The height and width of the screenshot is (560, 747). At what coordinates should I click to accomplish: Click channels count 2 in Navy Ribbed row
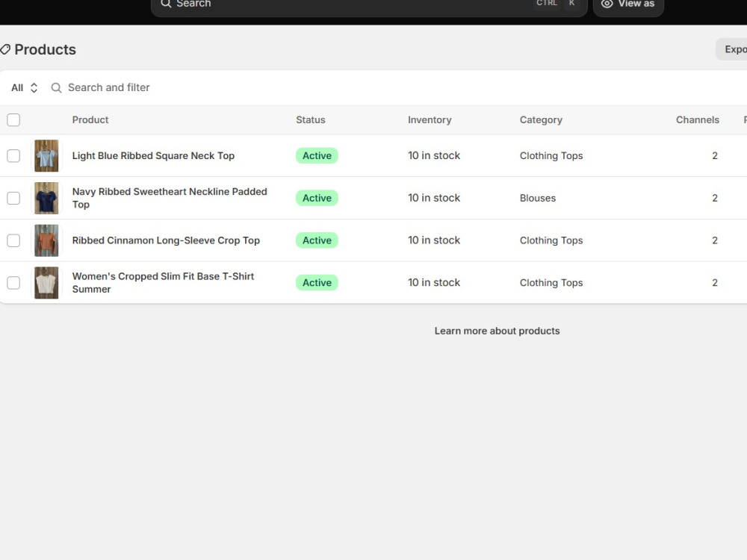point(715,198)
